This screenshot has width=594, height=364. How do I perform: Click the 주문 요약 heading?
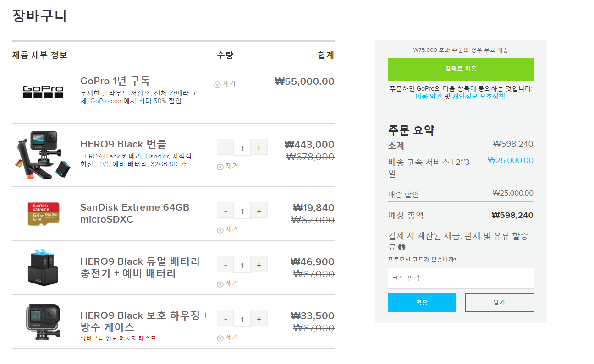(x=411, y=130)
